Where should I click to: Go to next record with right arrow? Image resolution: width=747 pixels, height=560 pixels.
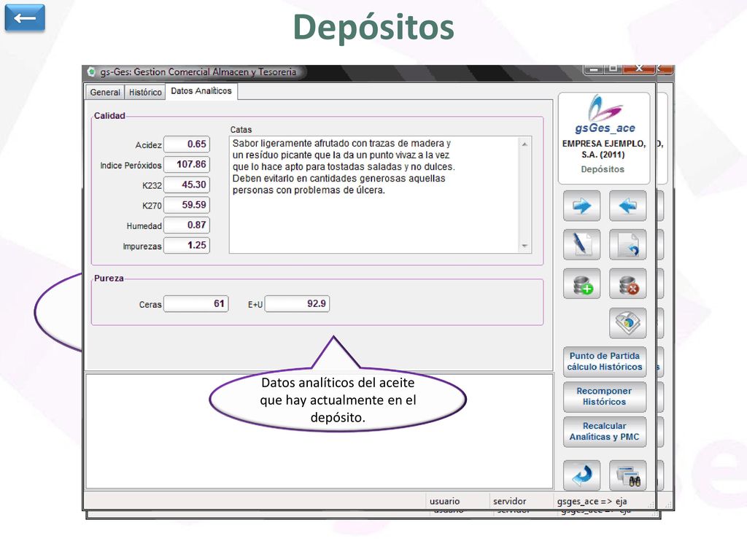tap(581, 206)
